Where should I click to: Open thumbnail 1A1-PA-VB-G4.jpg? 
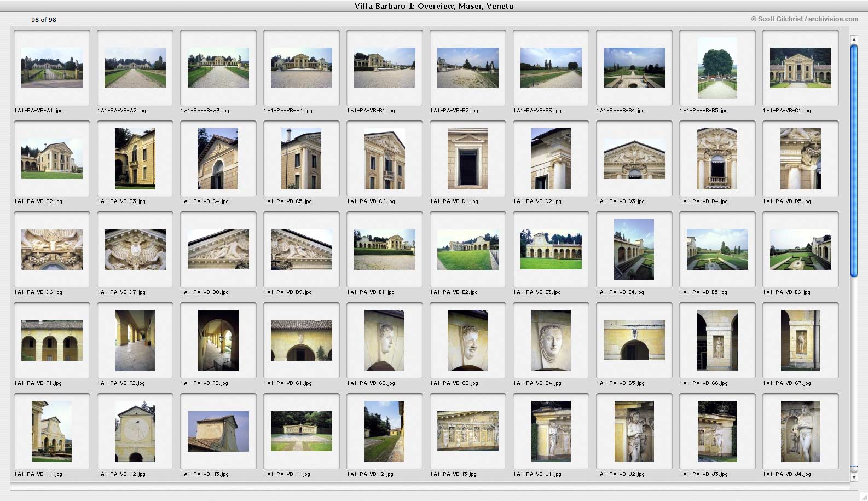pyautogui.click(x=551, y=341)
